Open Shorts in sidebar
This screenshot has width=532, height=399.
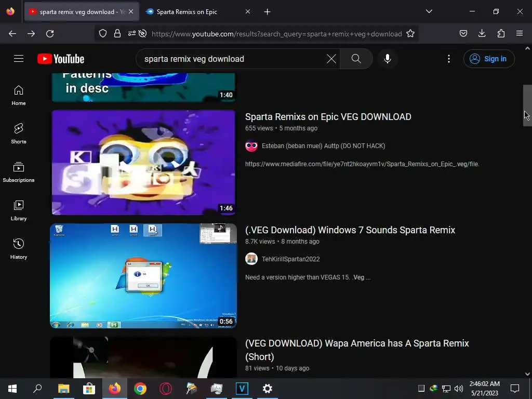click(x=19, y=134)
